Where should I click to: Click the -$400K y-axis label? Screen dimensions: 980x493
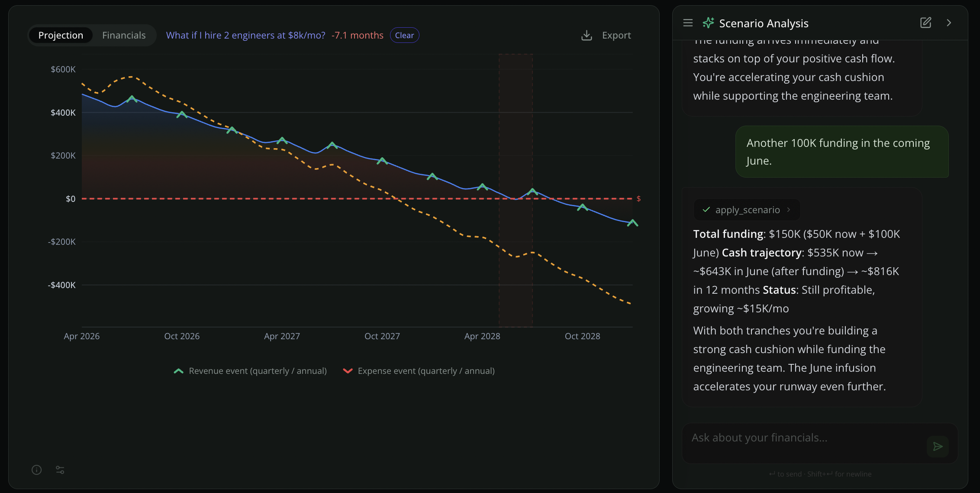coord(61,285)
